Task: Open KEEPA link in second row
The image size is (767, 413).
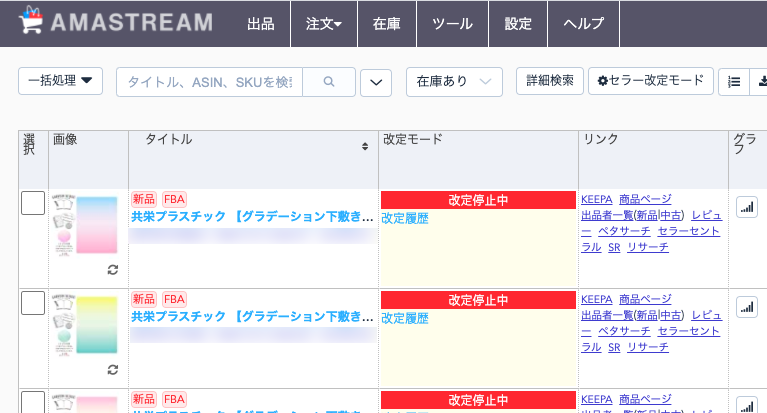Action: coord(597,299)
